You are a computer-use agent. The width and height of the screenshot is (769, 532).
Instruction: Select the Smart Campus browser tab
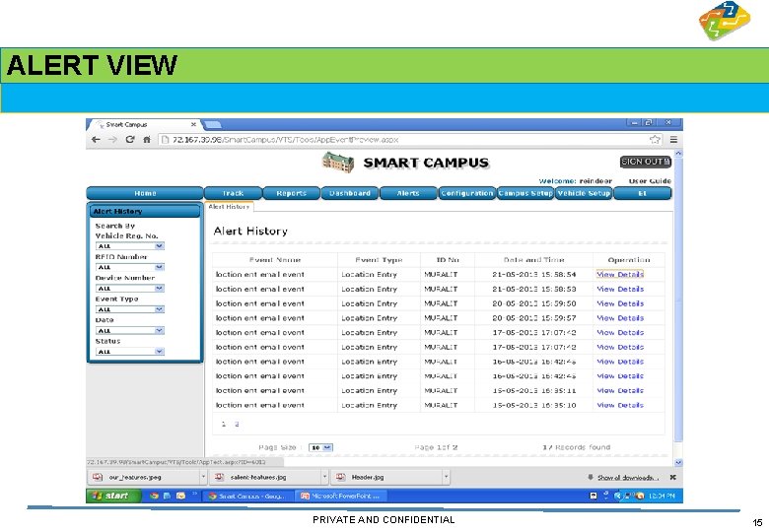(142, 124)
